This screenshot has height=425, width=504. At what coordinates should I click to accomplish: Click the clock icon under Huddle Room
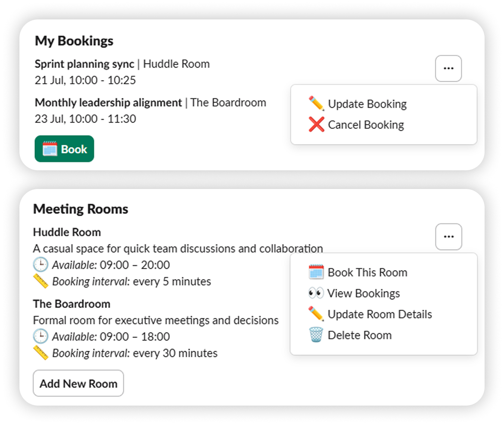[x=40, y=265]
